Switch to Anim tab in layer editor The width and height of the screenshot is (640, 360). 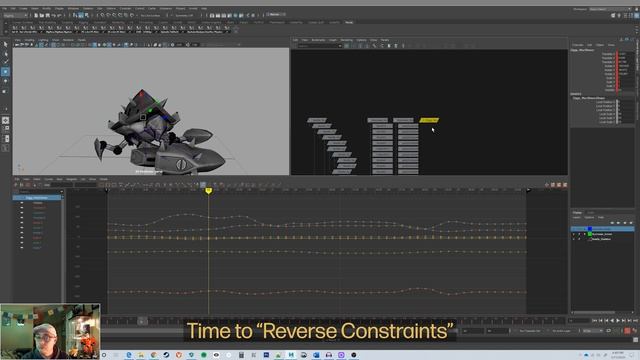pyautogui.click(x=591, y=213)
